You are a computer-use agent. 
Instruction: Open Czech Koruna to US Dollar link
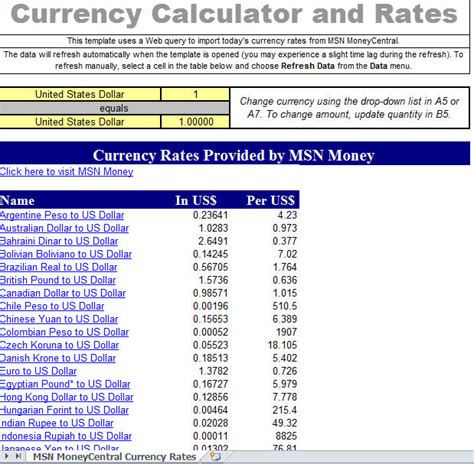pos(59,345)
